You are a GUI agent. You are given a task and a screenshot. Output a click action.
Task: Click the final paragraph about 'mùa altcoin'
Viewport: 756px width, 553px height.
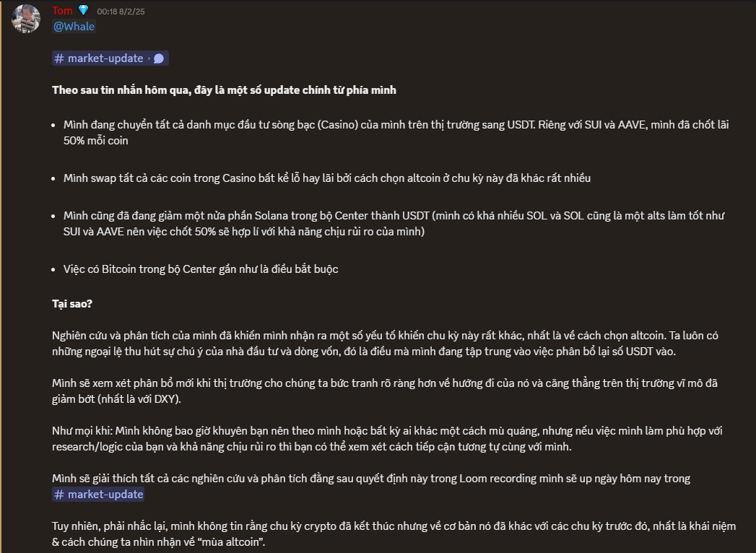click(x=394, y=534)
